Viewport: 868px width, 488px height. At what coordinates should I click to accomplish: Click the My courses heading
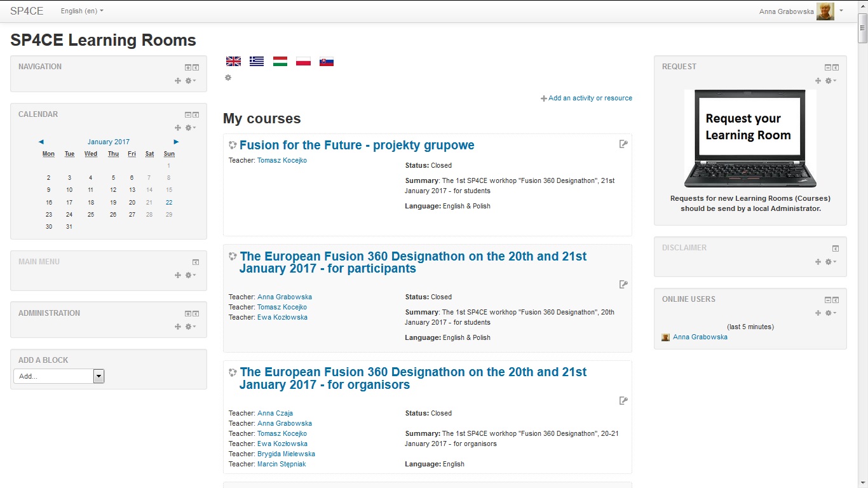click(x=262, y=119)
